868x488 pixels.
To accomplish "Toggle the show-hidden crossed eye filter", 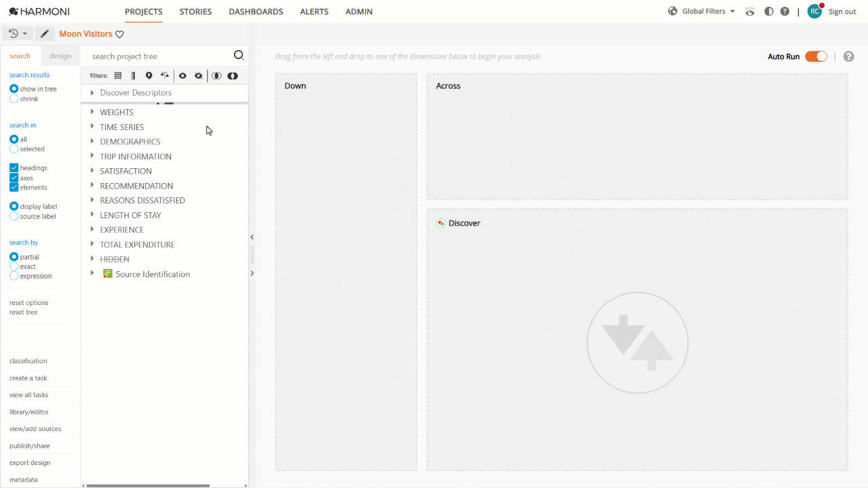I will (198, 76).
